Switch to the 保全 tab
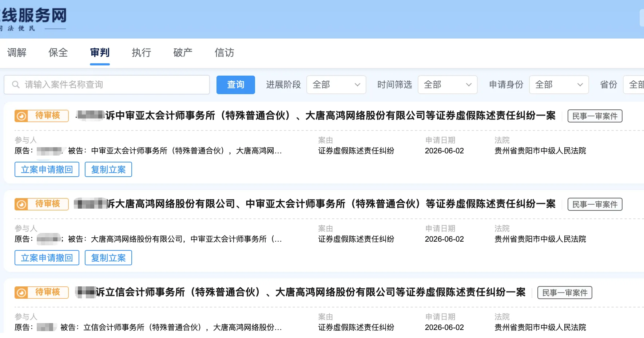Image resolution: width=644 pixels, height=338 pixels. click(58, 53)
